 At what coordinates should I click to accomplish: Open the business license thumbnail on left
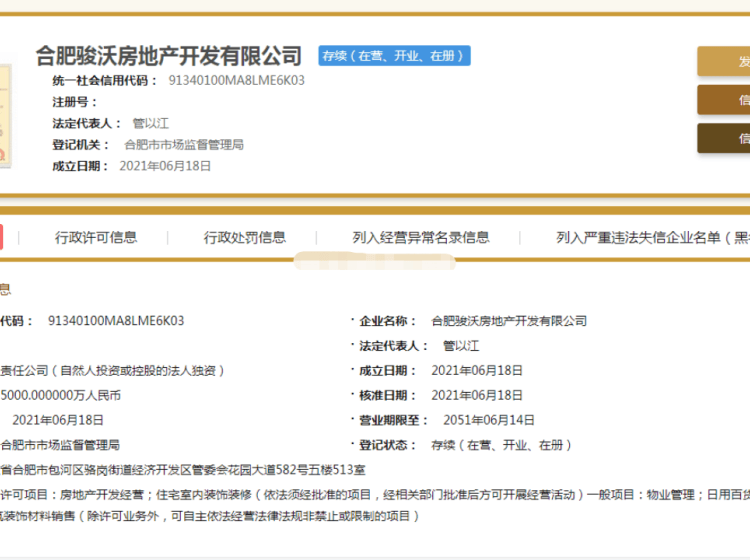pyautogui.click(x=5, y=117)
